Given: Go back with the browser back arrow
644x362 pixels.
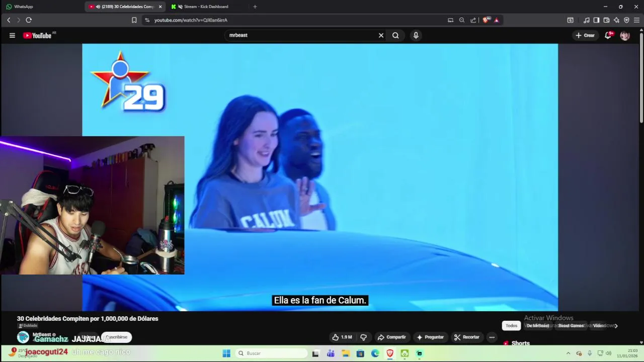Looking at the screenshot, I should coord(9,20).
